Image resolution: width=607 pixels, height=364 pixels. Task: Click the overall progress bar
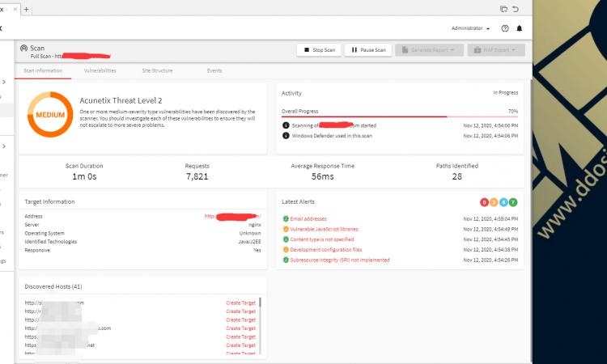coord(400,116)
